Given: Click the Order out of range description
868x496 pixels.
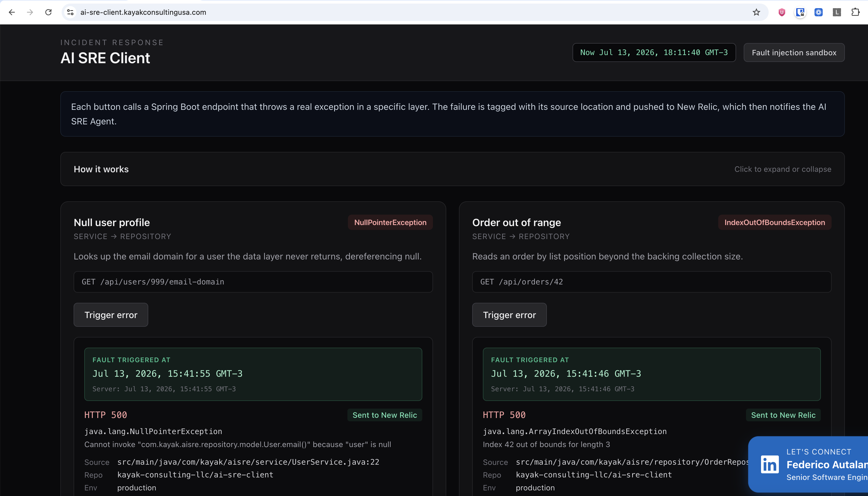Looking at the screenshot, I should pyautogui.click(x=607, y=256).
